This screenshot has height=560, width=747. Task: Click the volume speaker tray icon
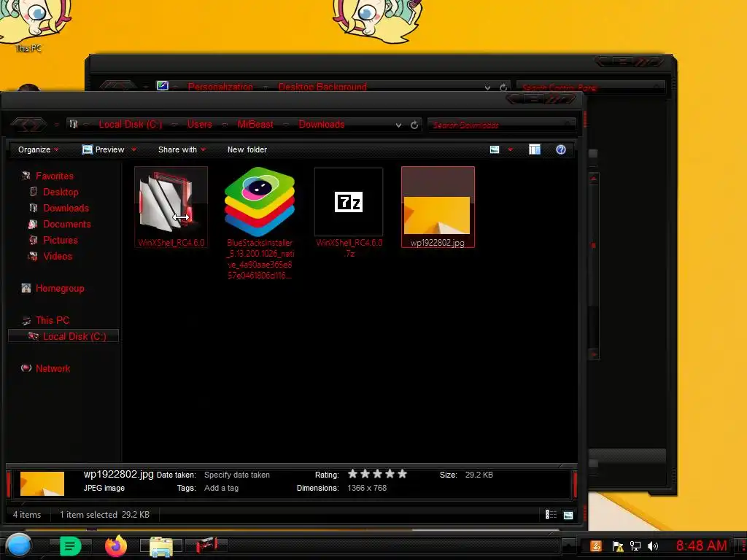(653, 546)
